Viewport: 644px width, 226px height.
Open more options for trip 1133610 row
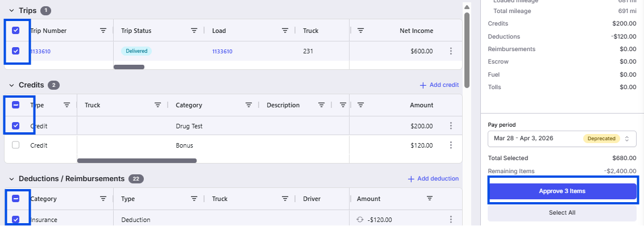point(451,51)
